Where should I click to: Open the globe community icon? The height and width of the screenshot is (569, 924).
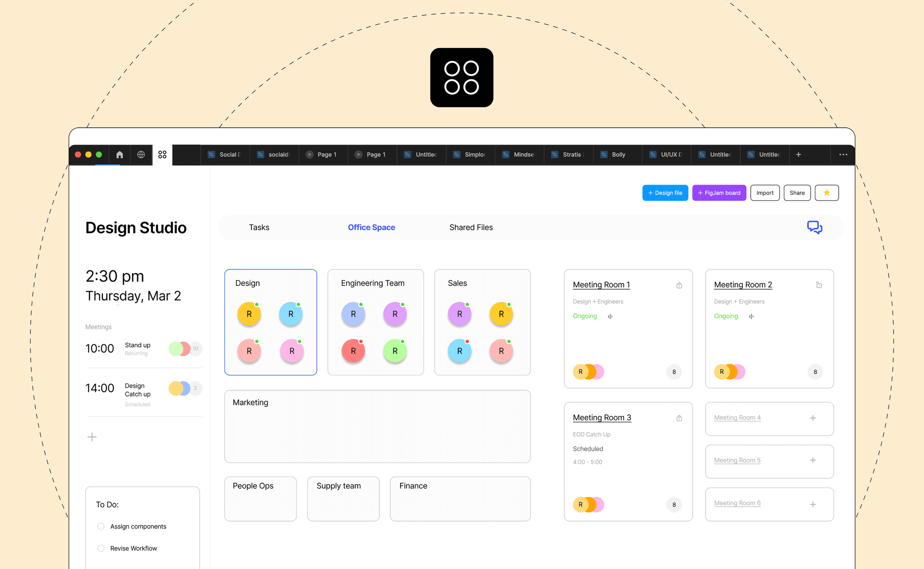click(x=141, y=155)
